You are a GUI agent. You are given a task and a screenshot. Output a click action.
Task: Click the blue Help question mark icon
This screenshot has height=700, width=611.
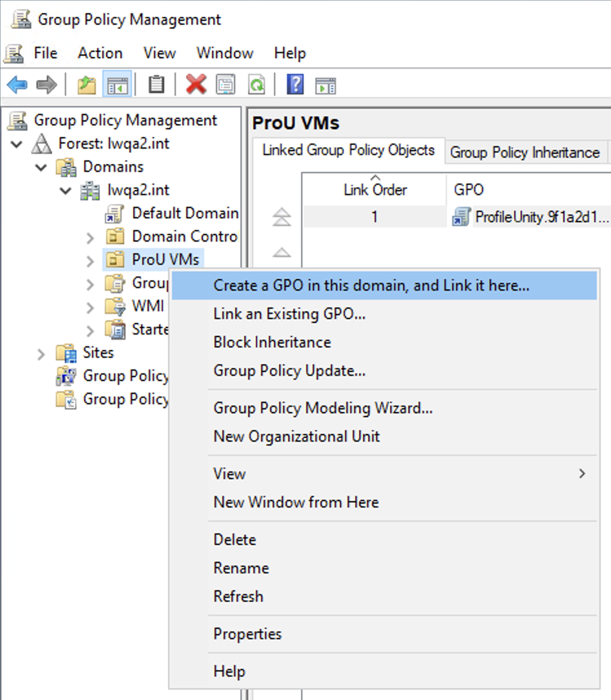pyautogui.click(x=295, y=85)
